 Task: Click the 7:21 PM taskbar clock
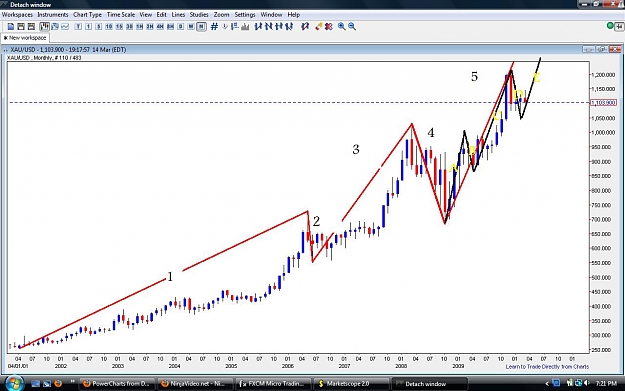(x=606, y=383)
